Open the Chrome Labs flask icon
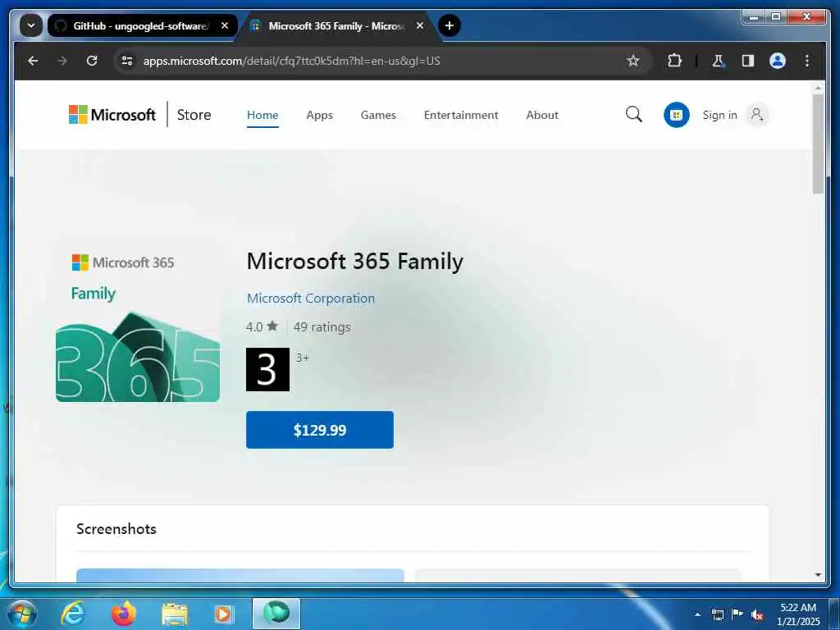 (718, 61)
